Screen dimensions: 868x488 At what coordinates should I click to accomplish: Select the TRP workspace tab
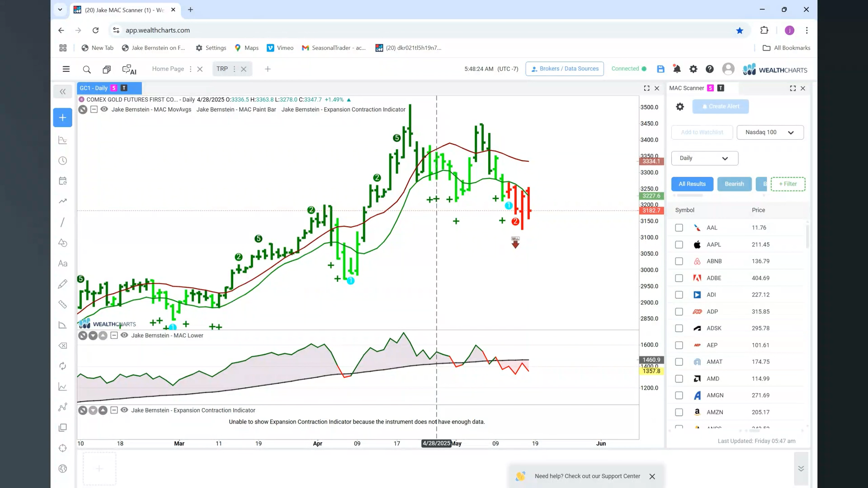(x=222, y=69)
